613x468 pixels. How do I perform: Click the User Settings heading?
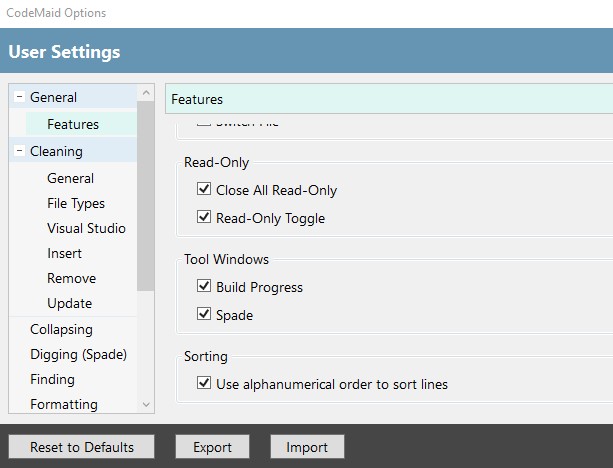click(x=64, y=52)
